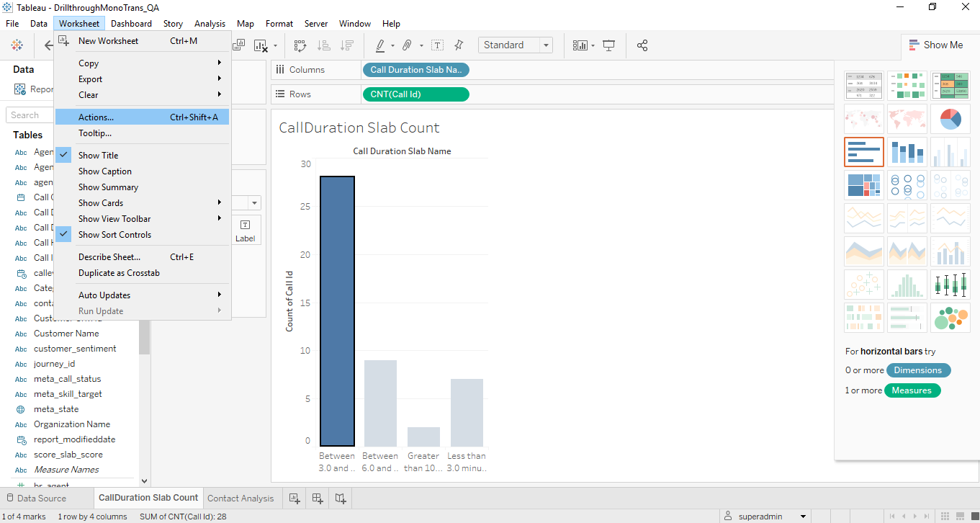Click the Presentation Mode icon

pos(609,45)
